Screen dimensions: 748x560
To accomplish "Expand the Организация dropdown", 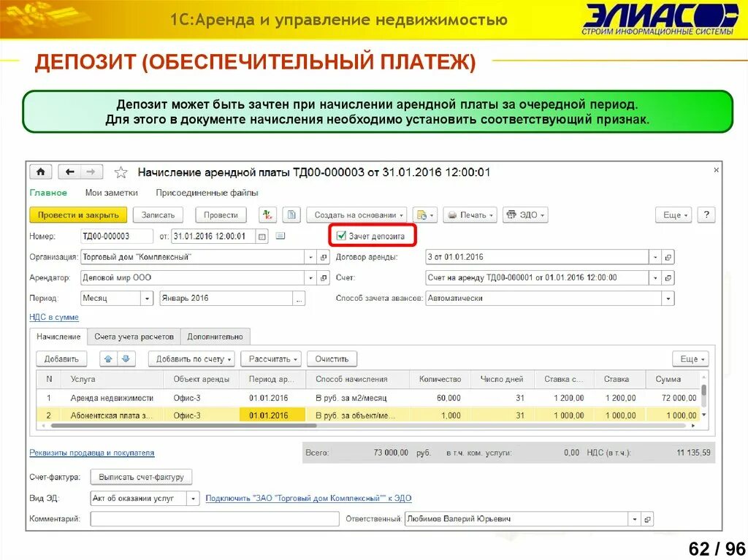I will tap(310, 257).
